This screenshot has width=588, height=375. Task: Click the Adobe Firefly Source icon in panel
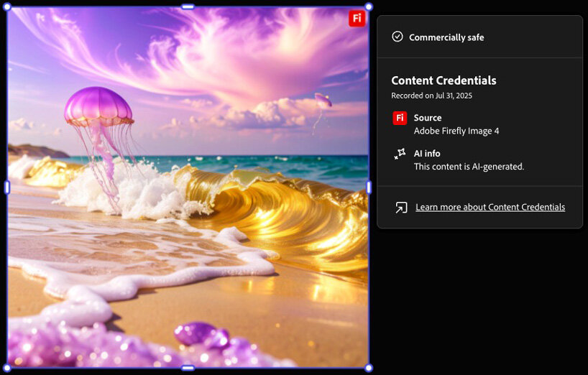coord(400,119)
